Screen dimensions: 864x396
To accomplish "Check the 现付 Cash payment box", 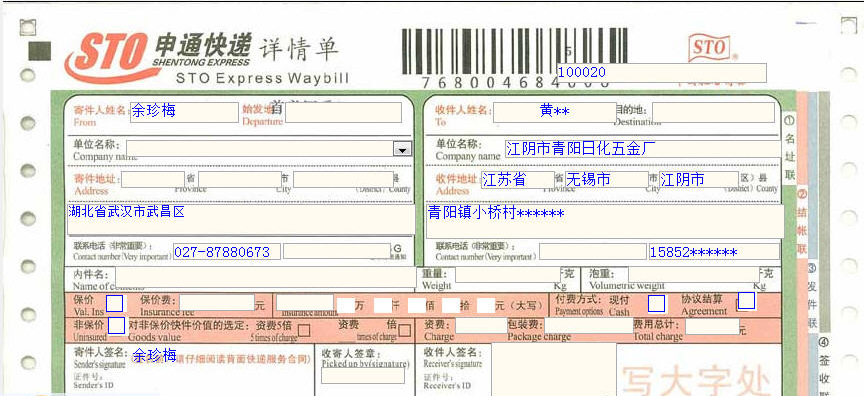I will (656, 303).
